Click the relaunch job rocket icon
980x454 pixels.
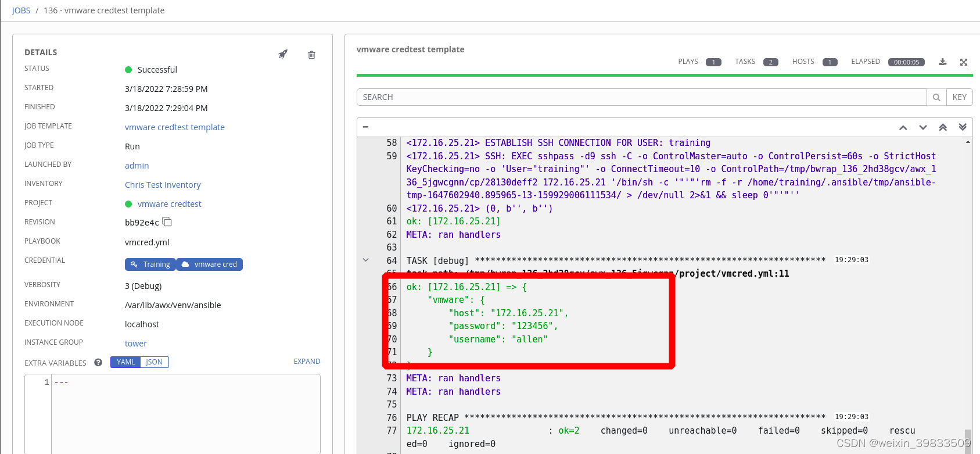tap(283, 54)
